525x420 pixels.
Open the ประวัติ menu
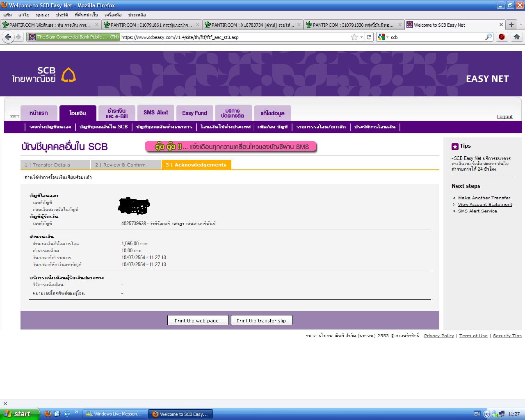point(62,15)
